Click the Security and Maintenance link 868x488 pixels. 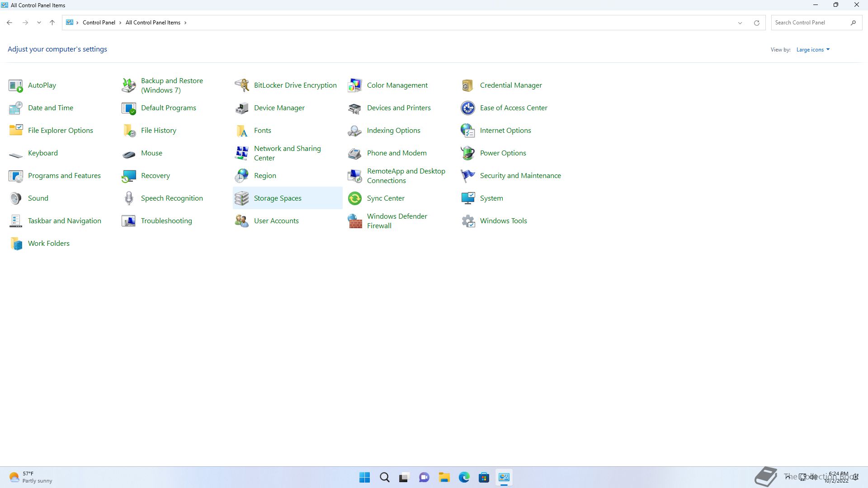[x=520, y=176]
